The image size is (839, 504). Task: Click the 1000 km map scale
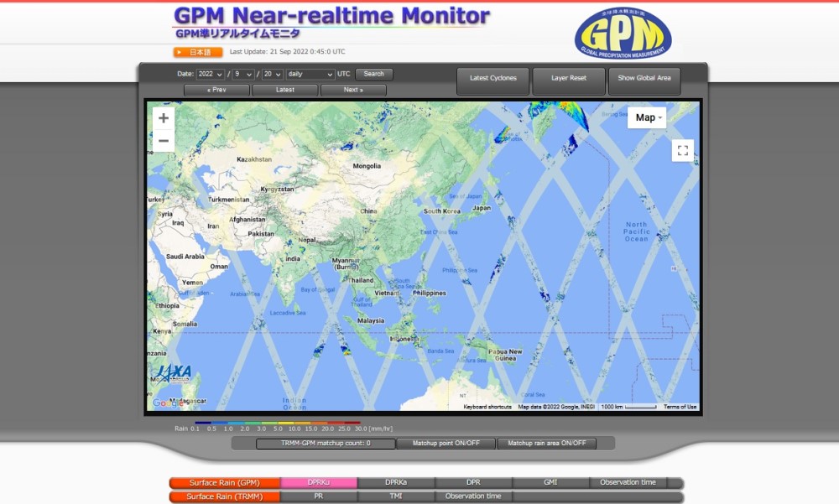click(628, 408)
